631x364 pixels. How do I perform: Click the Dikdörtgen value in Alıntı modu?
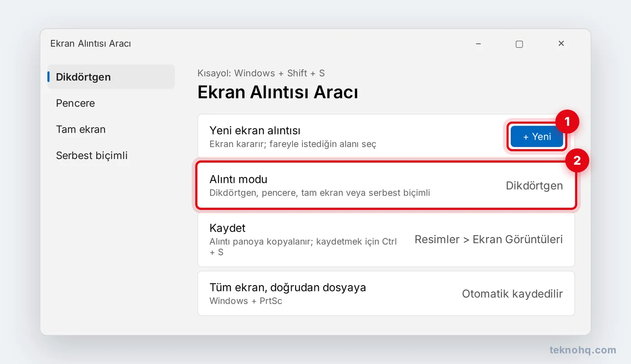tap(534, 186)
